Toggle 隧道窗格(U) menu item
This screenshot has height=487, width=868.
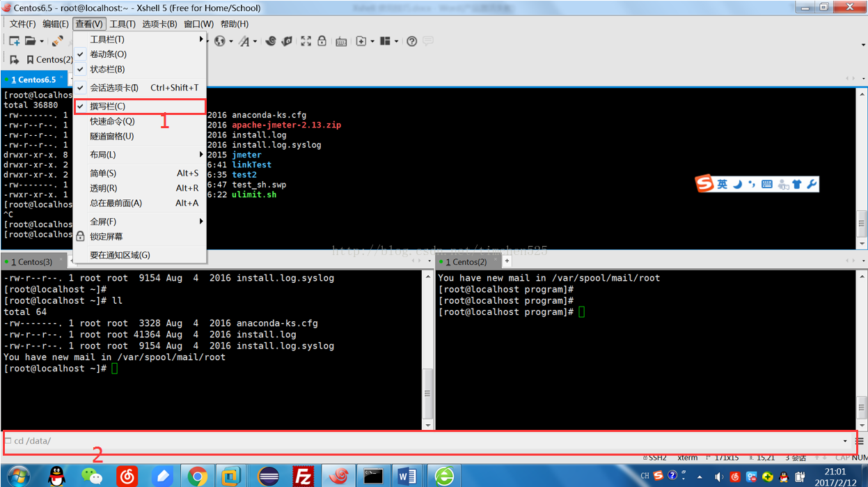point(140,137)
